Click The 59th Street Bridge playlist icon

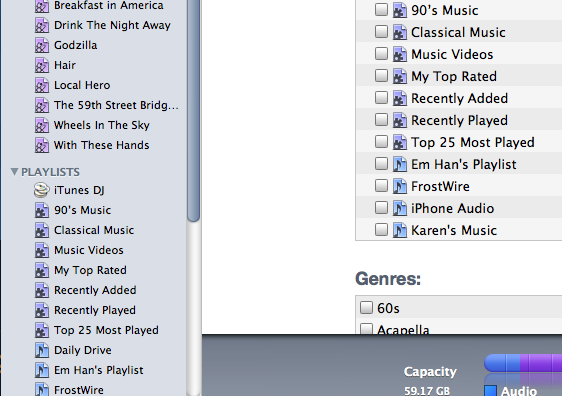click(42, 106)
